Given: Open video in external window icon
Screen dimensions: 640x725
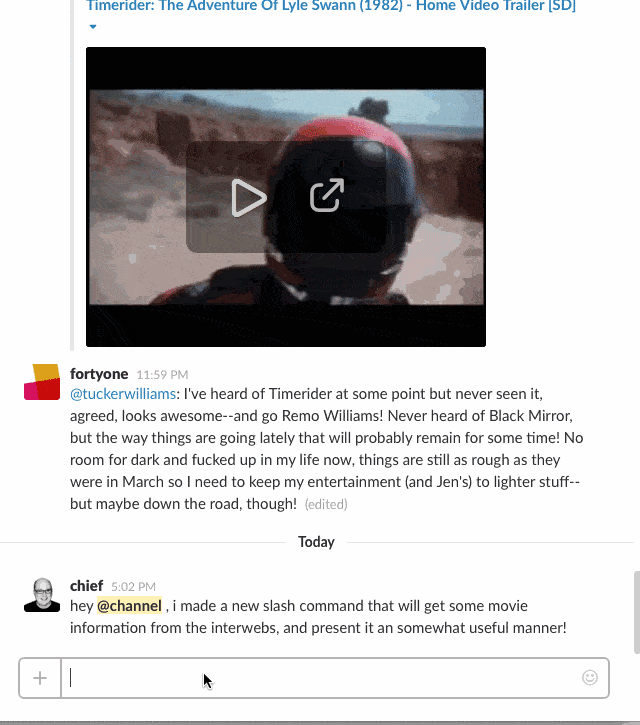Looking at the screenshot, I should pyautogui.click(x=327, y=195).
